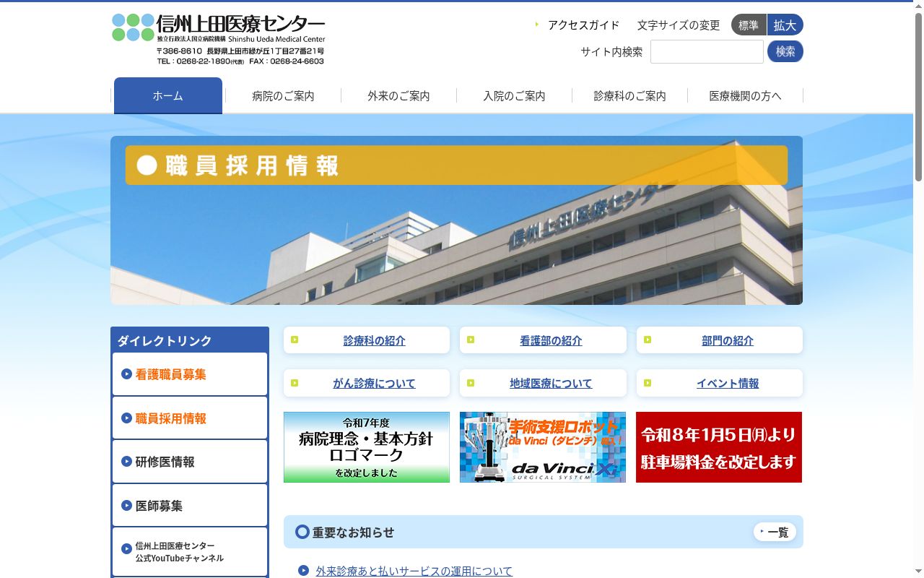This screenshot has width=924, height=578.
Task: Open the 看護部の紹介 link
Action: (551, 340)
